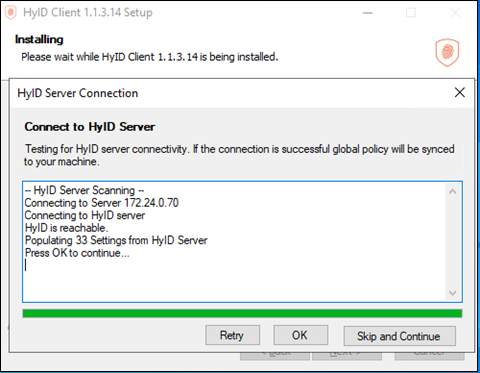Screen dimensions: 480x373
Task: Close the HyID Client Setup window
Action: [455, 13]
